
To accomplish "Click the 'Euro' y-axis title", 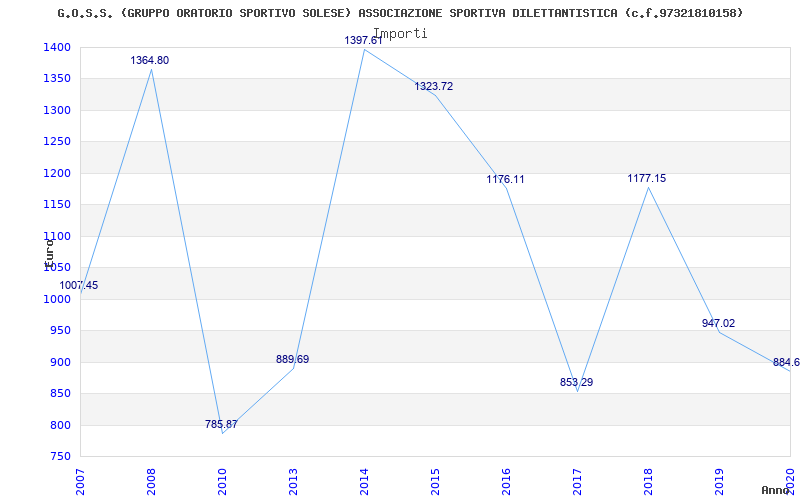I will click(49, 254).
